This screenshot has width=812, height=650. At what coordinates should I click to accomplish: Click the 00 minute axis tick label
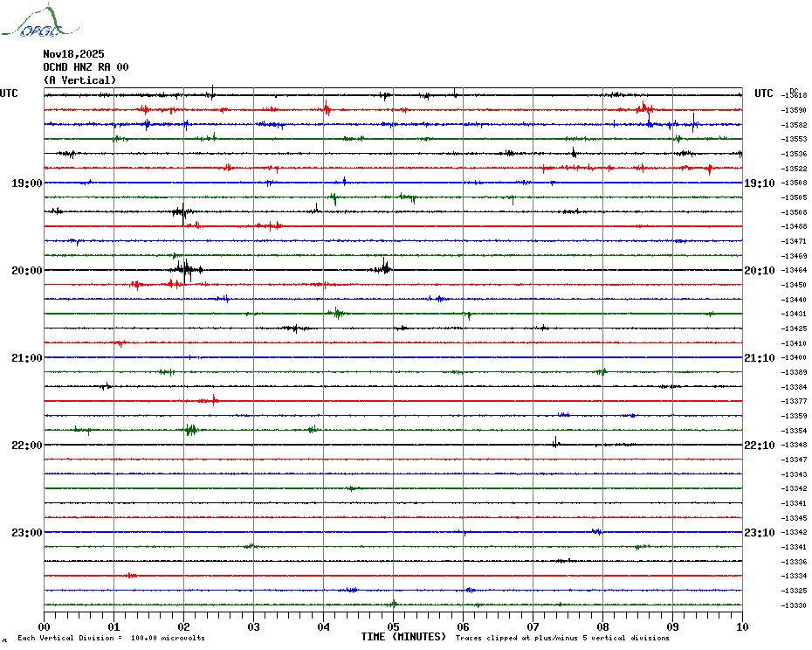pos(44,626)
